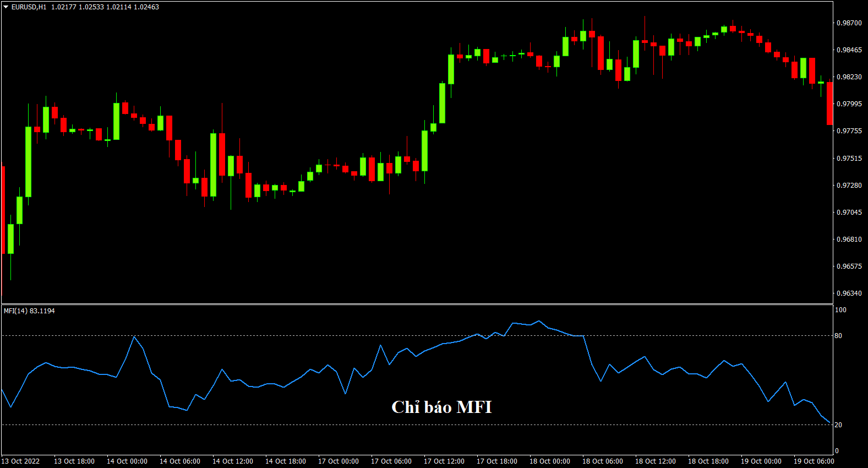This screenshot has width=868, height=468.
Task: Click the 19 Oct 06:00 time label
Action: [x=814, y=461]
